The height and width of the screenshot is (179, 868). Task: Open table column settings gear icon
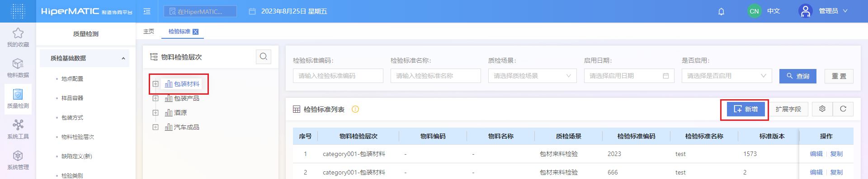[822, 109]
